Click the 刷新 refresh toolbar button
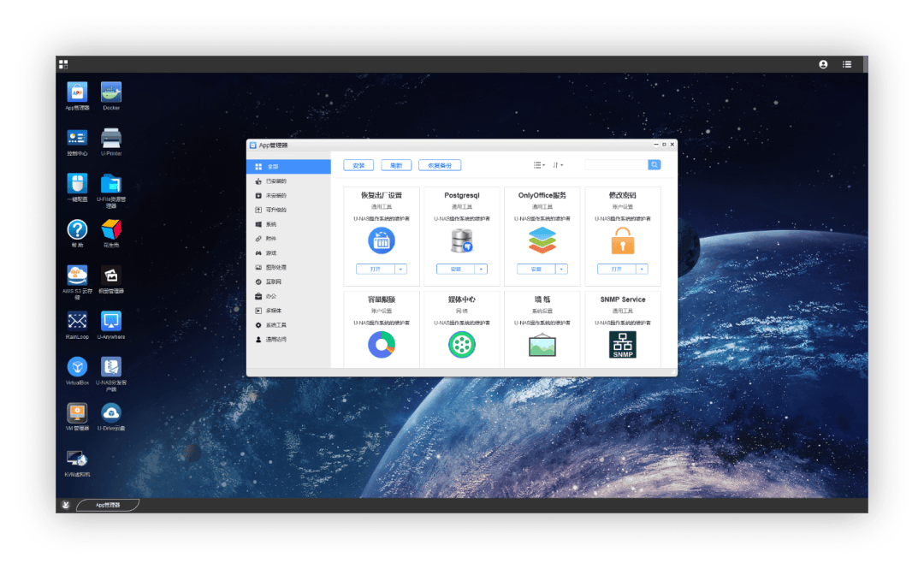Image resolution: width=924 pixels, height=569 pixels. [x=396, y=166]
